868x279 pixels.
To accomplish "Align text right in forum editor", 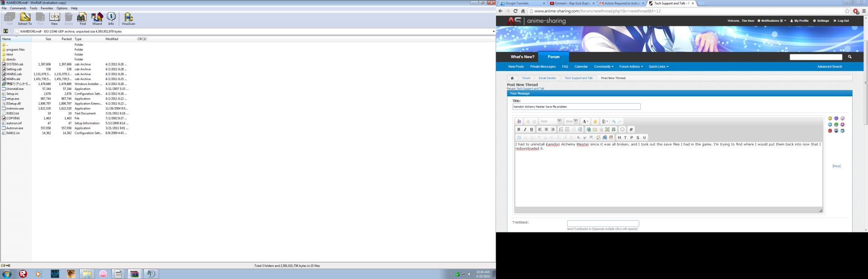I will point(552,129).
